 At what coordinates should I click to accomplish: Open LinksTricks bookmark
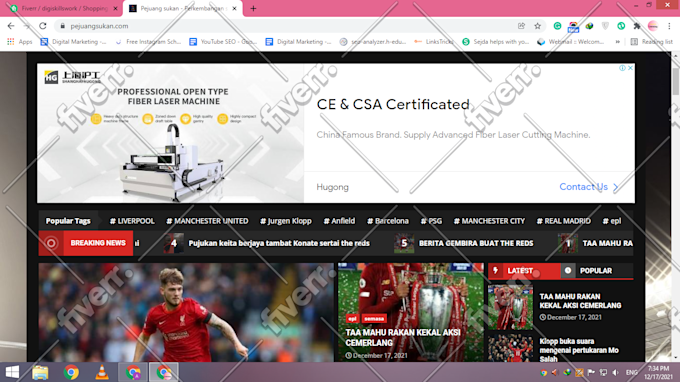(434, 42)
